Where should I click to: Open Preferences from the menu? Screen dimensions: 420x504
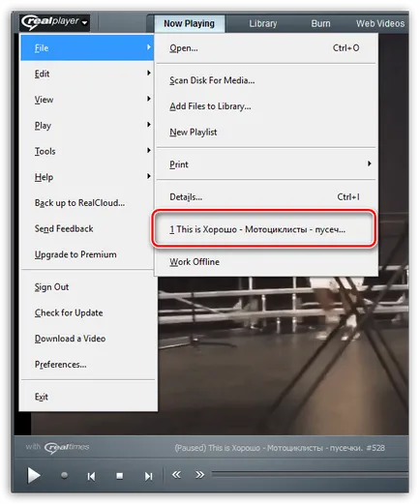87,364
